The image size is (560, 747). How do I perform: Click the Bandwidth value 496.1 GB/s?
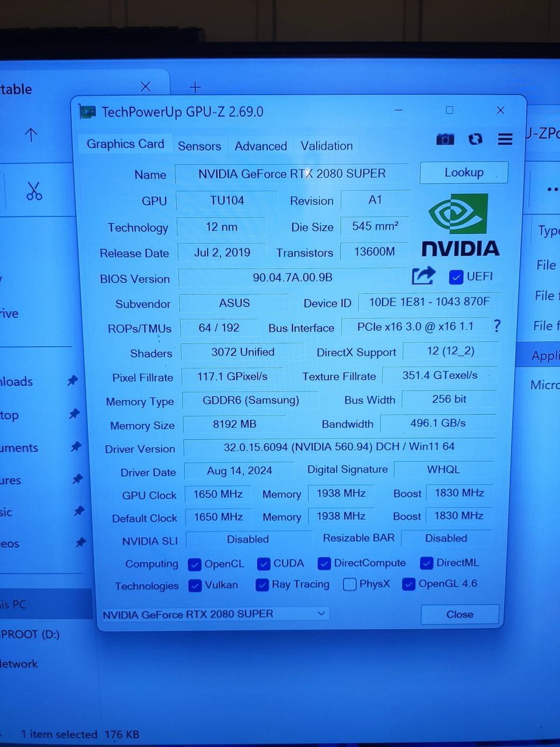pos(438,423)
